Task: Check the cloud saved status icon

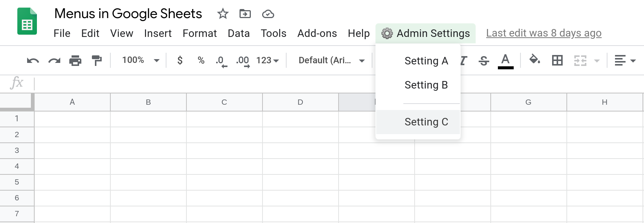Action: (268, 14)
